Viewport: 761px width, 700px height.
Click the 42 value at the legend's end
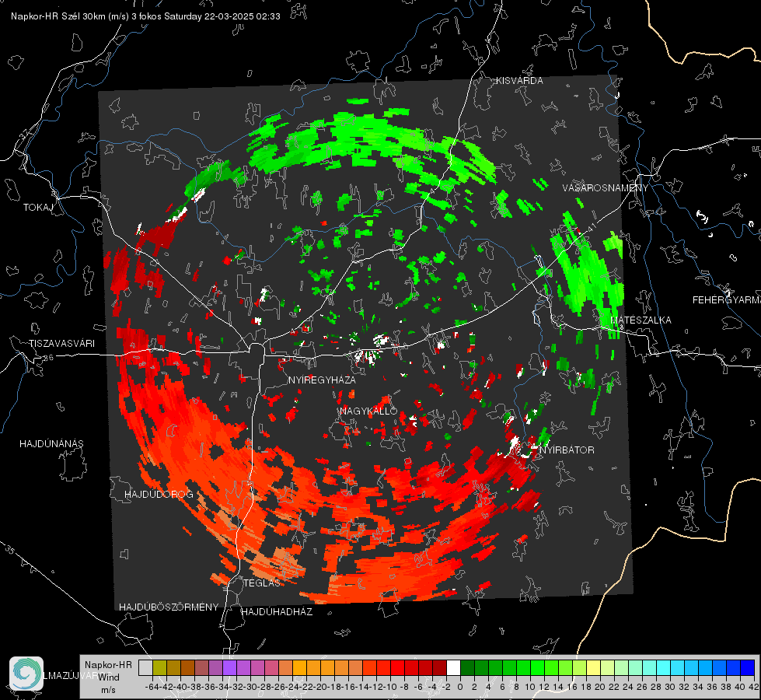coord(753,687)
